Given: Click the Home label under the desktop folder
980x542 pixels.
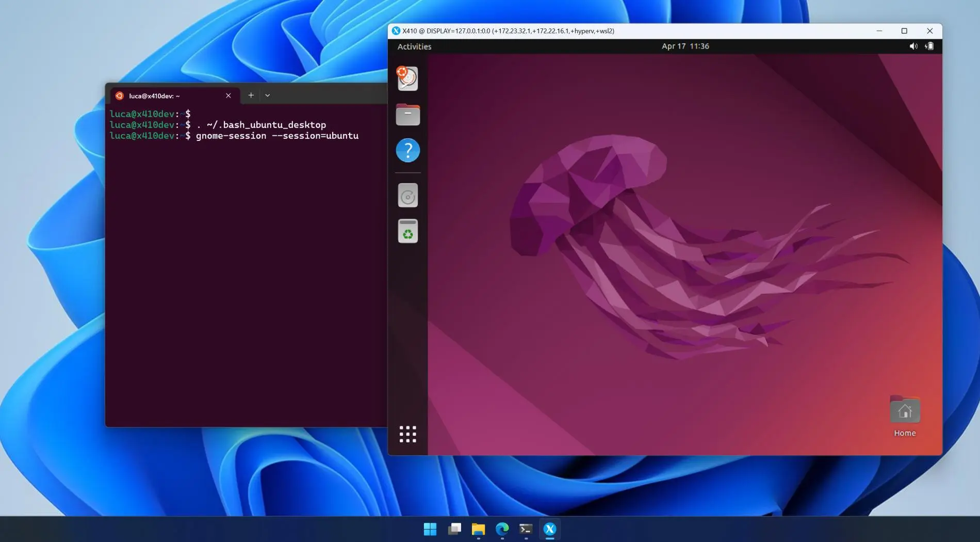Looking at the screenshot, I should [905, 433].
